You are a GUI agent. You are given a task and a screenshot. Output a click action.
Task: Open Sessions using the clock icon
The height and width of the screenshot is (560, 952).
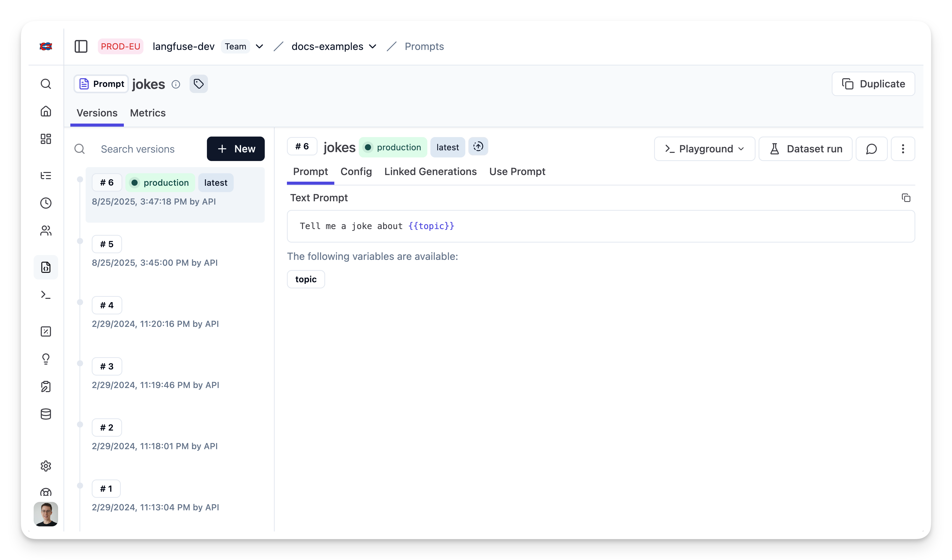[x=46, y=203]
